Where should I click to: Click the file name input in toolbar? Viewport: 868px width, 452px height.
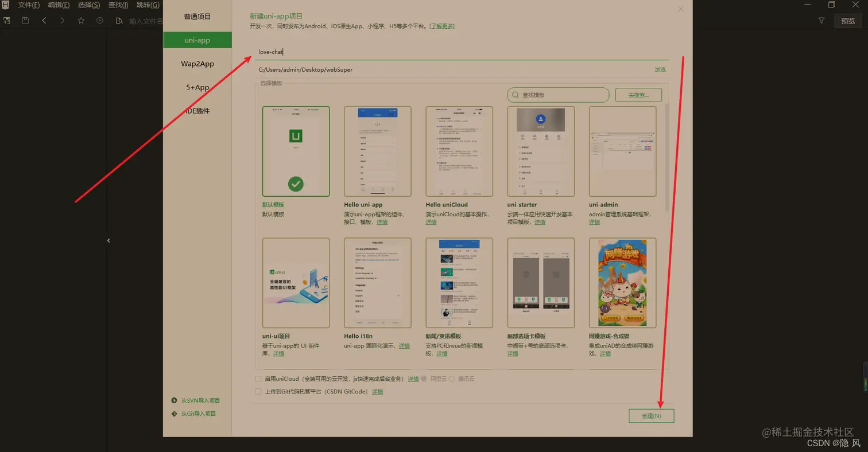[x=146, y=21]
